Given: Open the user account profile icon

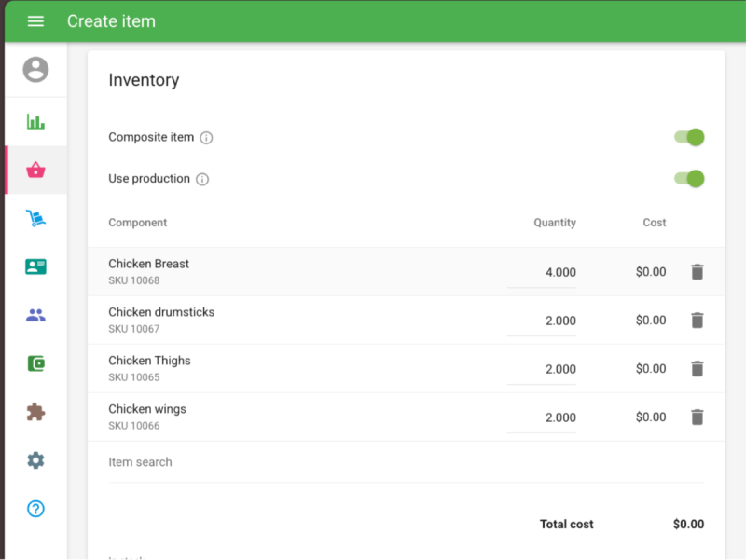Looking at the screenshot, I should 35,70.
